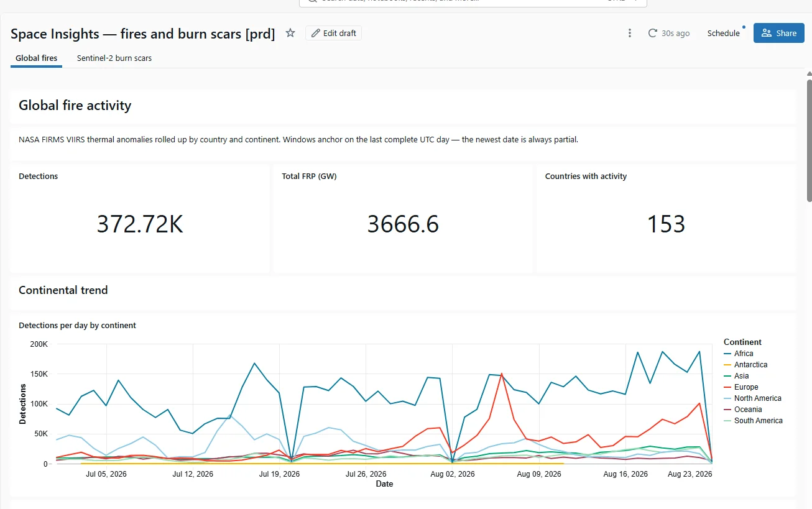Viewport: 812px width, 509px height.
Task: Click the dashboard title Space Insights
Action: (142, 34)
